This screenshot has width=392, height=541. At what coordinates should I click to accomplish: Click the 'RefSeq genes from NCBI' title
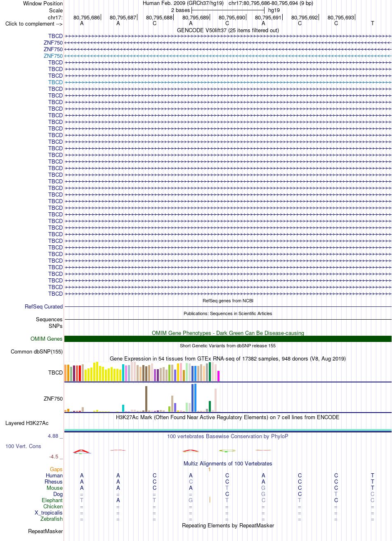tap(228, 301)
